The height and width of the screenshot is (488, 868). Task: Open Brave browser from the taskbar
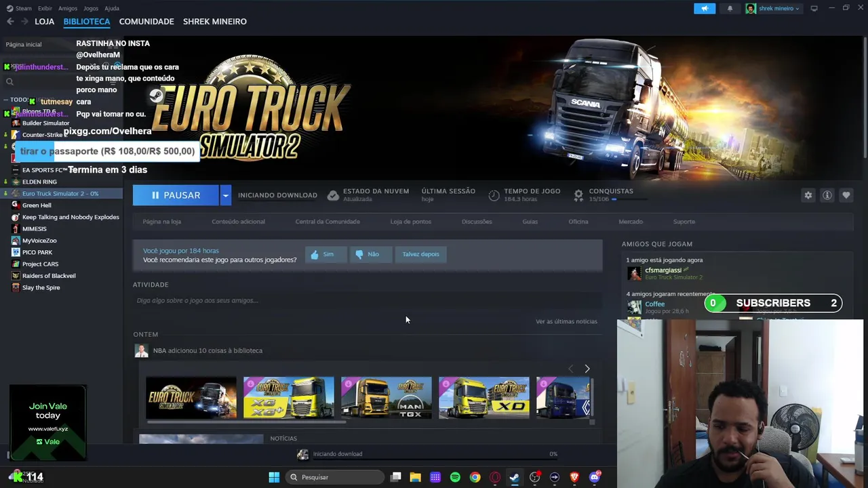coord(574,477)
